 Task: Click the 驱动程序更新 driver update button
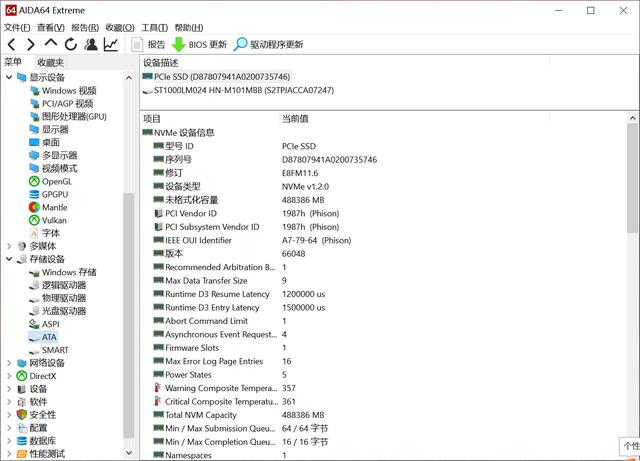coord(269,44)
